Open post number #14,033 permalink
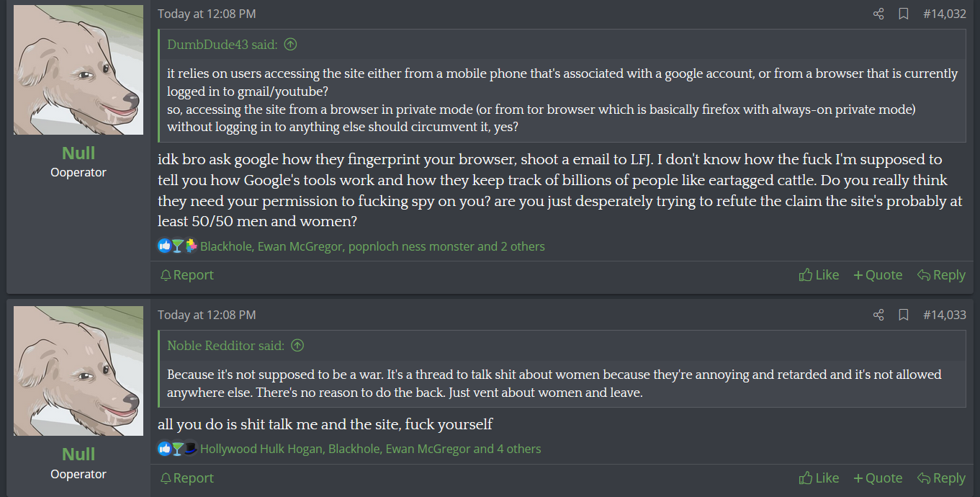The image size is (980, 497). click(x=945, y=315)
